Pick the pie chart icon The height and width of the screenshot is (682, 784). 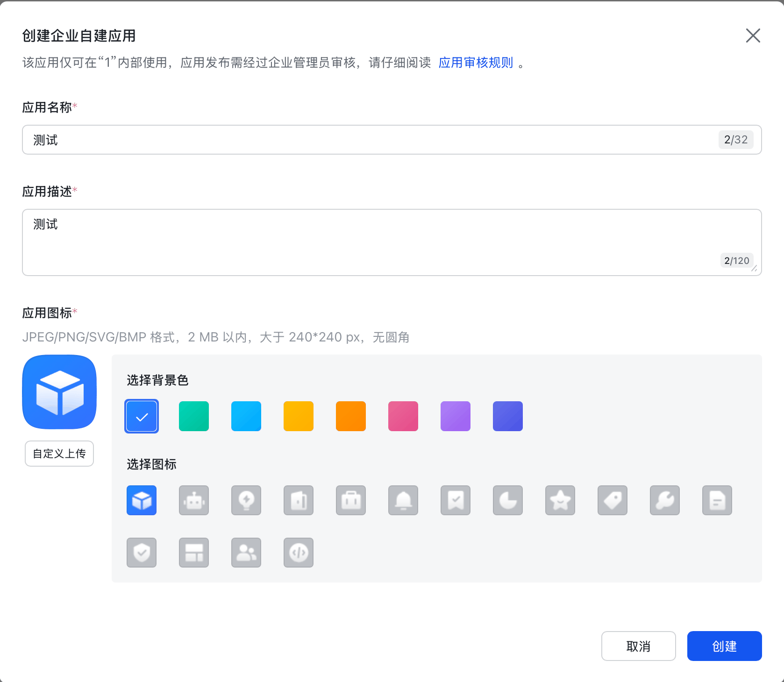[x=508, y=500]
